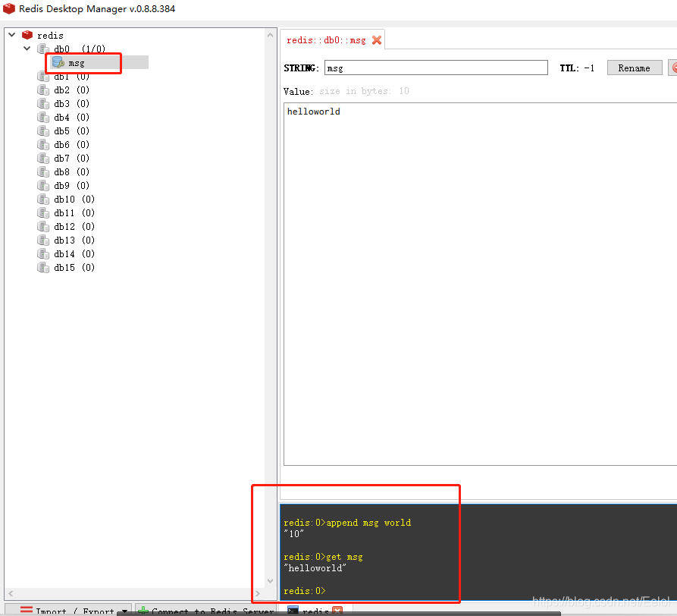
Task: Click the STRING key name field
Action: coord(436,68)
